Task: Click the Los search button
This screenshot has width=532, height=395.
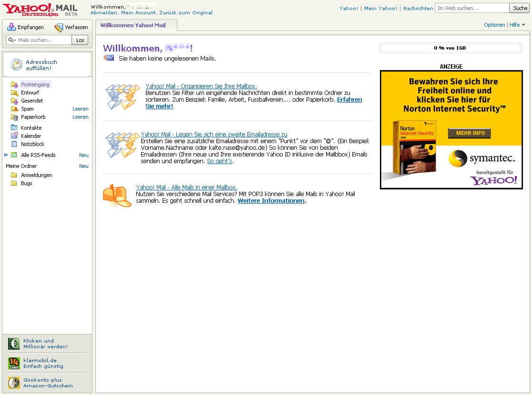Action: [80, 40]
